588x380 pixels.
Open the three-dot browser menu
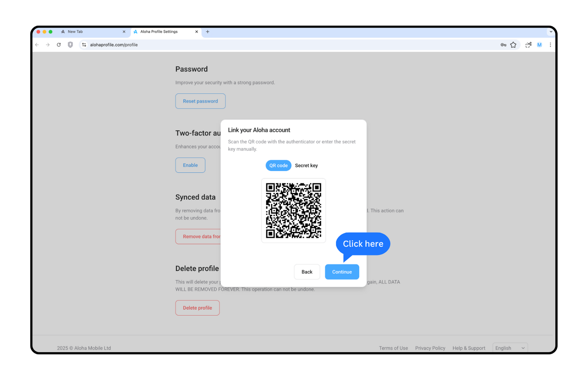click(x=550, y=45)
